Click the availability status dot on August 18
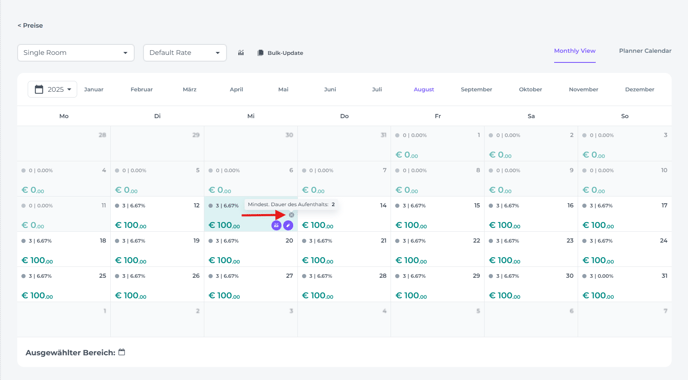The image size is (688, 380). tap(24, 241)
